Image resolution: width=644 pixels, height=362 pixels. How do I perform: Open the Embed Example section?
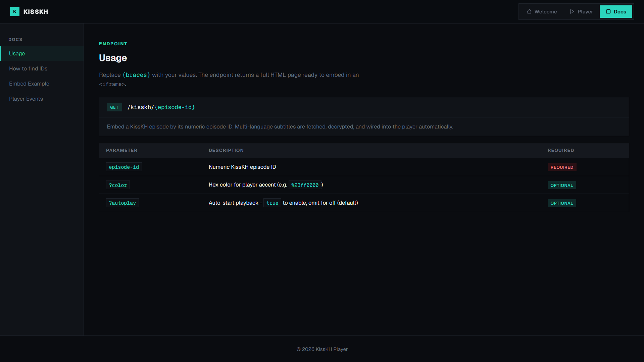[x=42, y=84]
